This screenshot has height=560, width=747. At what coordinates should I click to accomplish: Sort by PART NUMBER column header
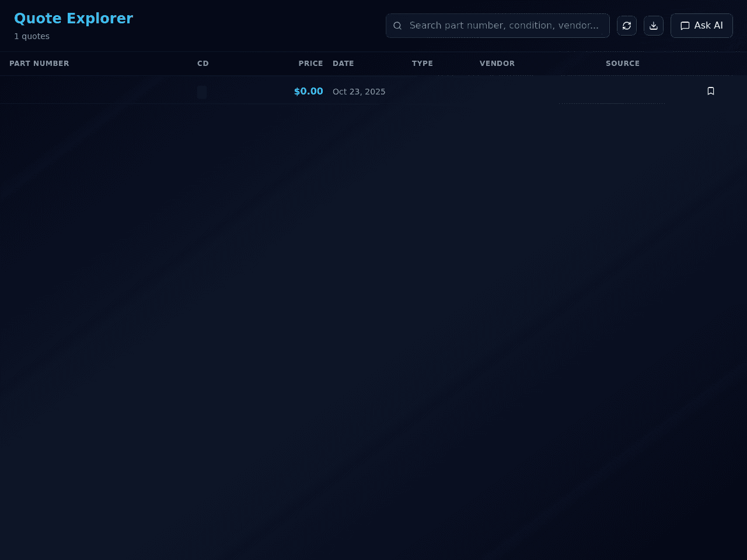[39, 64]
